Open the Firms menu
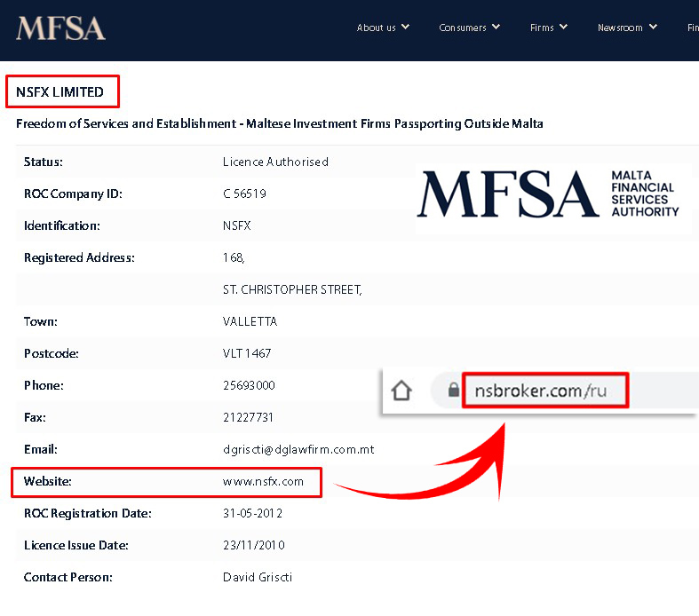This screenshot has height=616, width=699. (x=542, y=28)
